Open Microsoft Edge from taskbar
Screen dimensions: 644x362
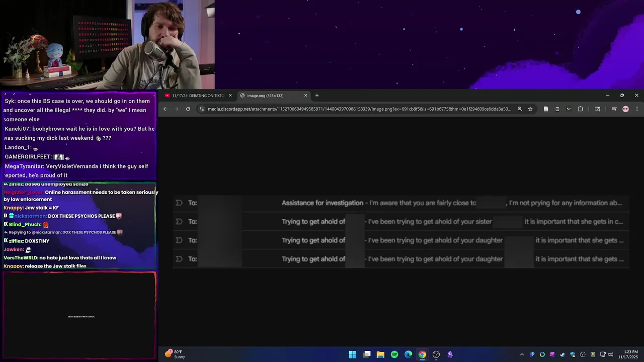pyautogui.click(x=408, y=354)
